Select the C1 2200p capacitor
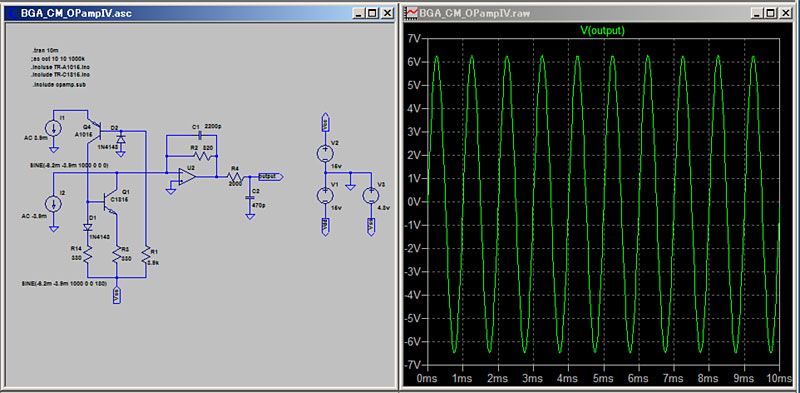Viewport: 800px width, 393px height. pyautogui.click(x=200, y=135)
